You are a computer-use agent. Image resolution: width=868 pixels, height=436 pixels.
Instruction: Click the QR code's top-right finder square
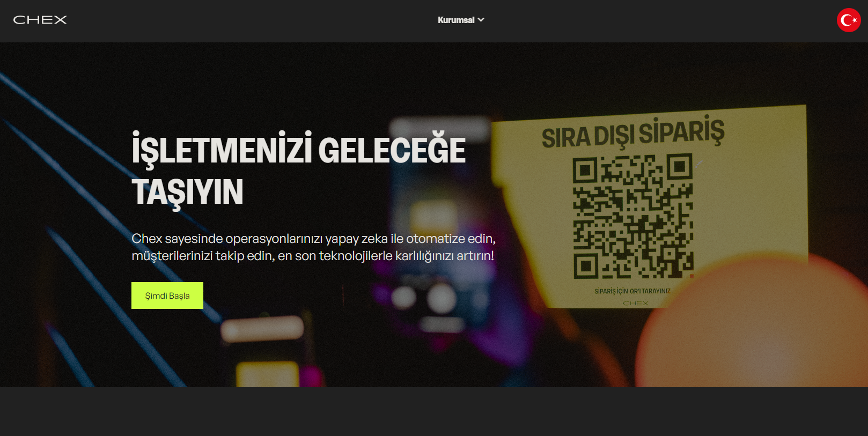click(680, 167)
